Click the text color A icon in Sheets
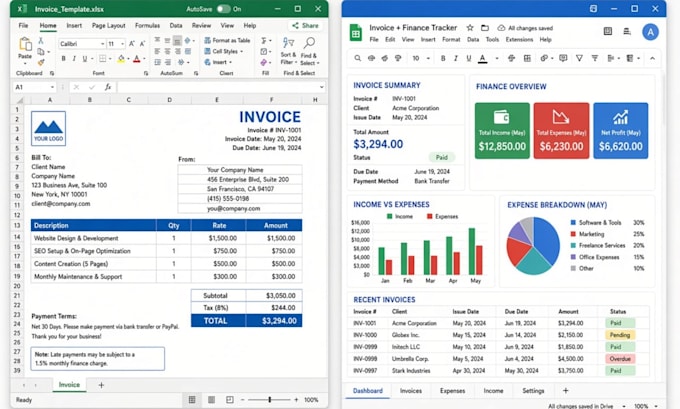The height and width of the screenshot is (409, 680). click(482, 59)
